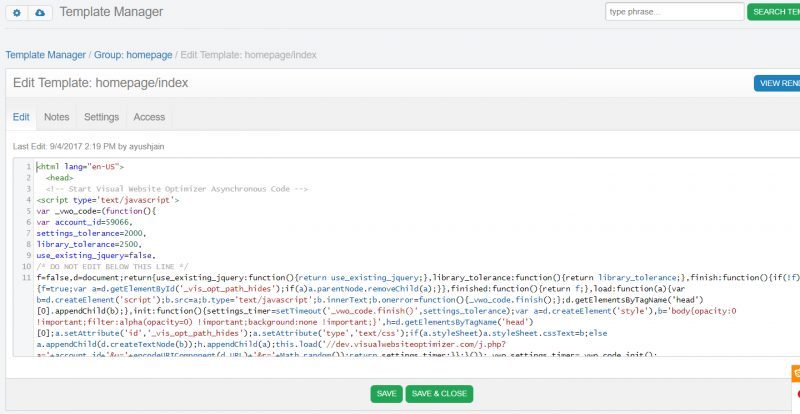Screen dimensions: 800x414
Task: Open the gear settings icon button
Action: point(17,13)
